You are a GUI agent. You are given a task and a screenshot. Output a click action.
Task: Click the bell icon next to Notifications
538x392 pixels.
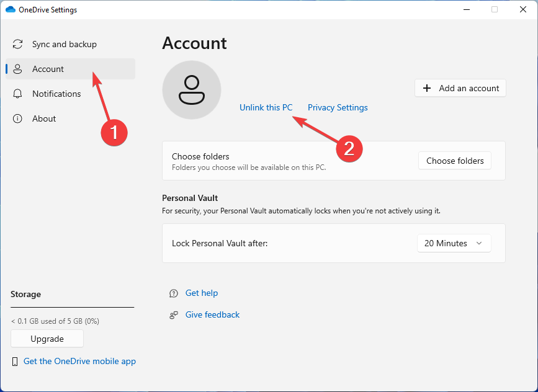tap(17, 94)
